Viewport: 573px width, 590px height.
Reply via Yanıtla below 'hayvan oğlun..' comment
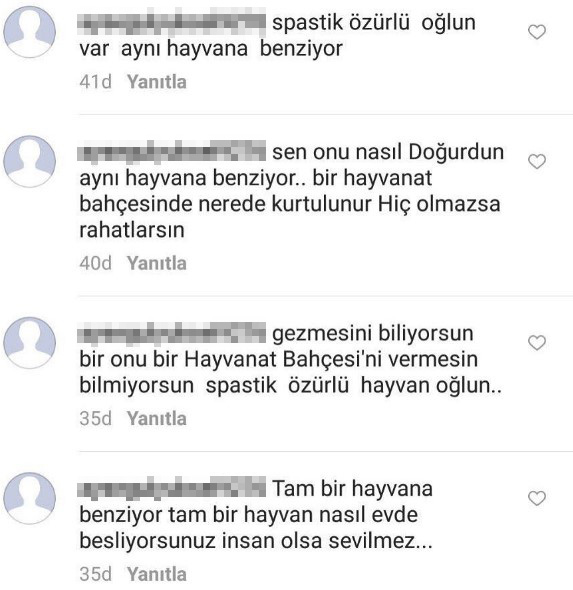[157, 418]
